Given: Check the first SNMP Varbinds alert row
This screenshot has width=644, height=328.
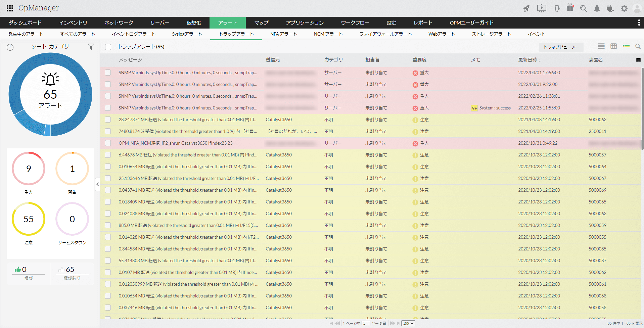Looking at the screenshot, I should (x=108, y=73).
